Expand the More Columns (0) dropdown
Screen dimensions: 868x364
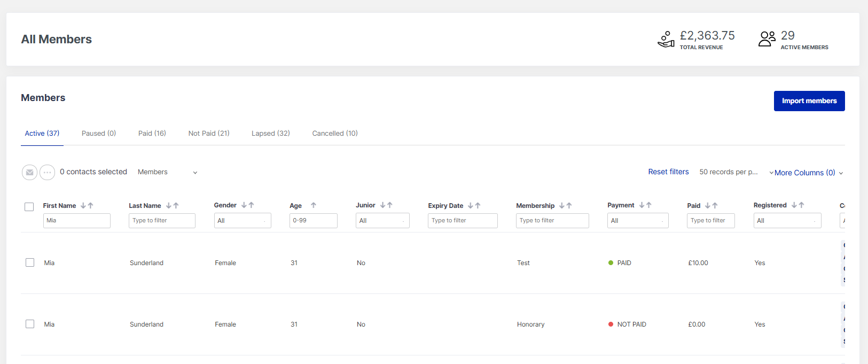click(806, 173)
